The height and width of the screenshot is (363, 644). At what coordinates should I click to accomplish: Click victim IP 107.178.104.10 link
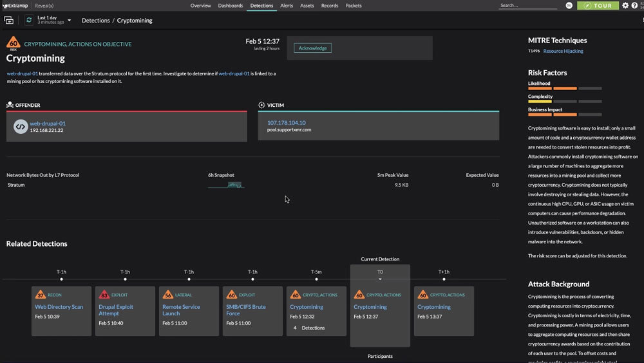[286, 122]
